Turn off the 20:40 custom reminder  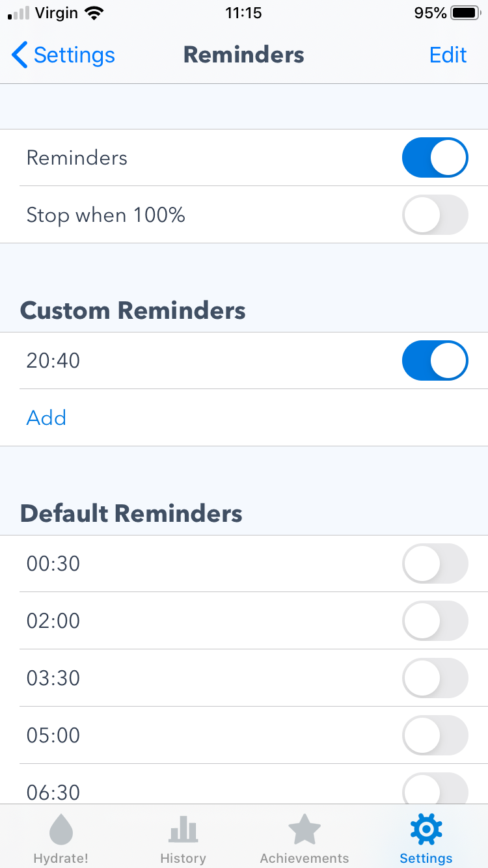tap(435, 360)
